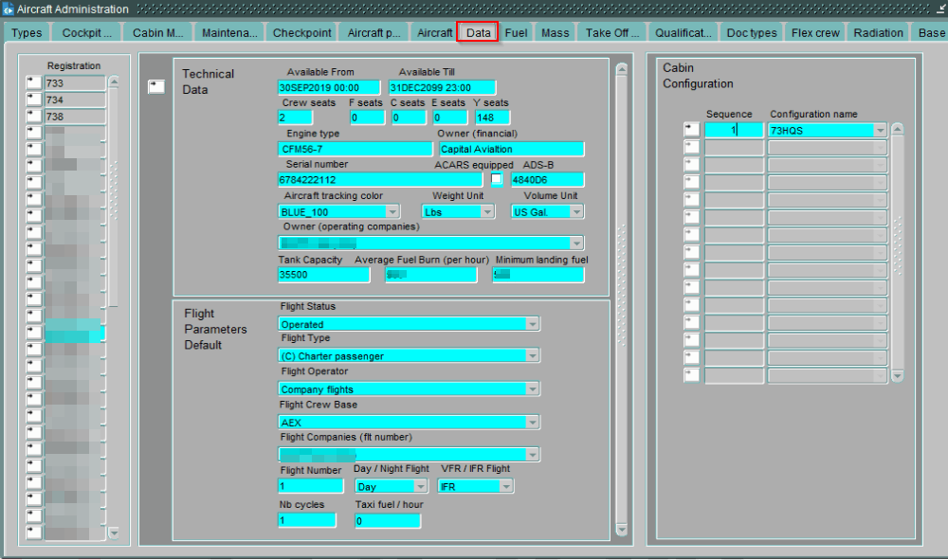Select registration 733 in the list

(75, 82)
